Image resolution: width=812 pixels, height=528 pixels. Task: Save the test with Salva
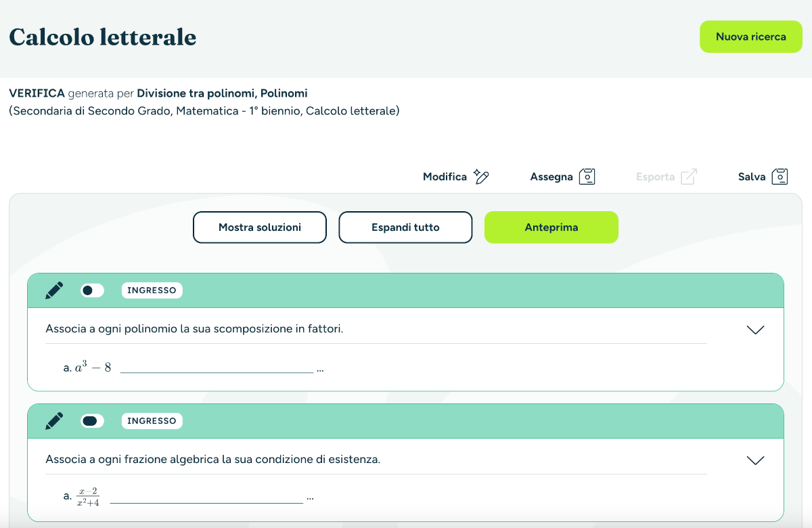752,177
